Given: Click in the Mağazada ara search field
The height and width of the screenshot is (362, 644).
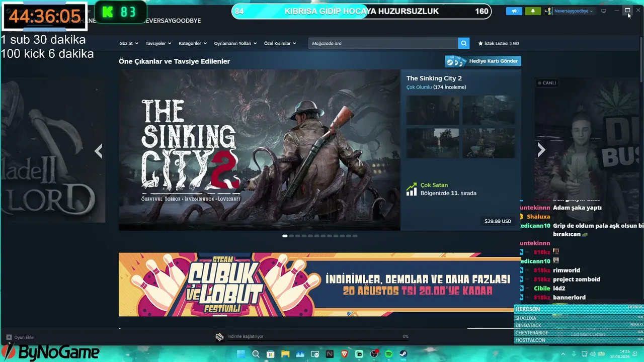Looking at the screenshot, I should [x=383, y=43].
